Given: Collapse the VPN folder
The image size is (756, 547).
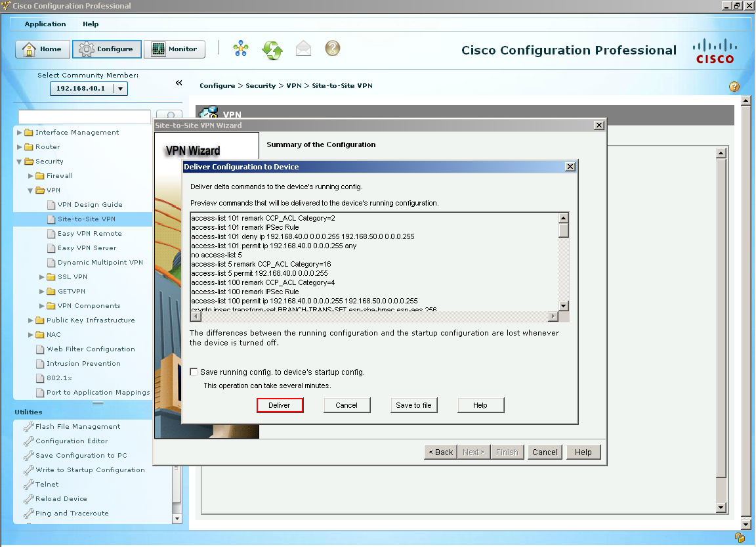Looking at the screenshot, I should (30, 190).
